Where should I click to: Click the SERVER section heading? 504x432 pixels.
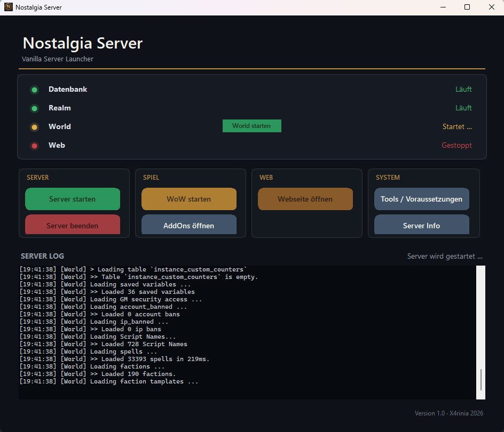click(37, 178)
